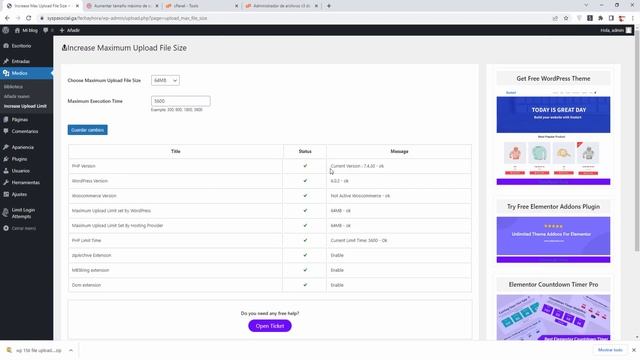The height and width of the screenshot is (360, 640).
Task: Open the Herramientas menu
Action: tap(26, 182)
